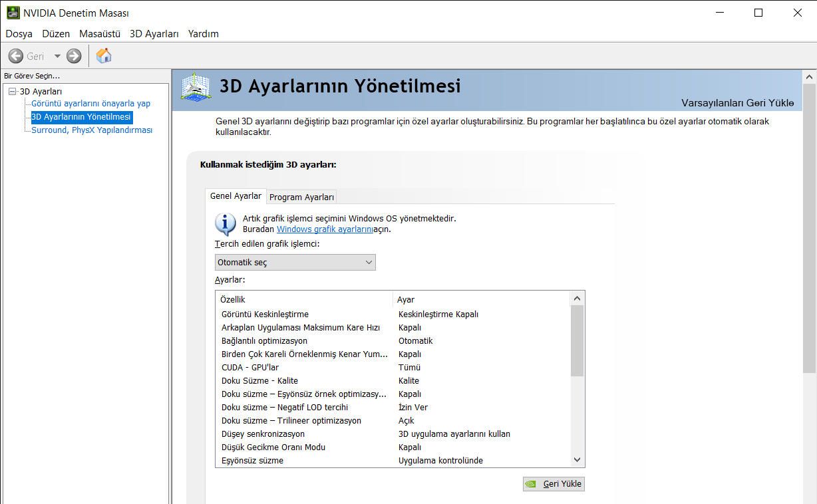
Task: Click the Uygulama kontrolünde value
Action: (x=440, y=460)
